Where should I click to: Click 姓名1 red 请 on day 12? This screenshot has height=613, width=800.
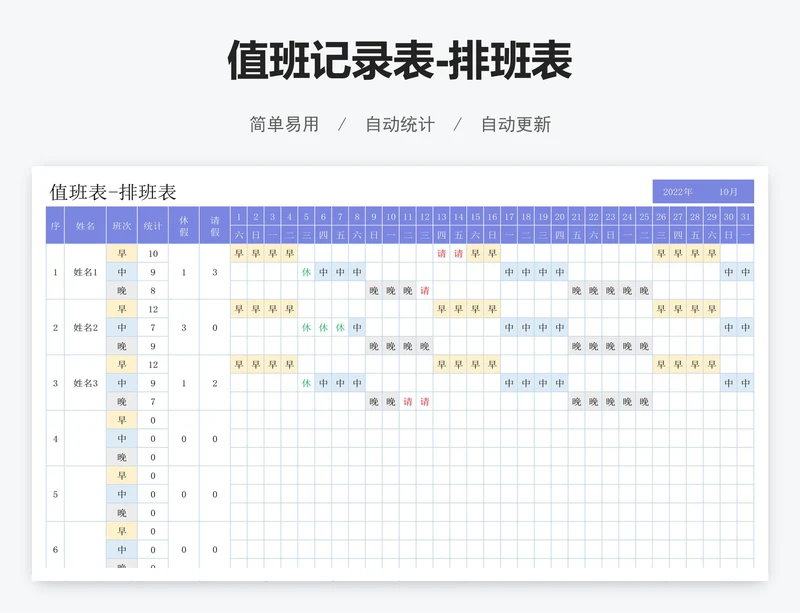tap(424, 290)
